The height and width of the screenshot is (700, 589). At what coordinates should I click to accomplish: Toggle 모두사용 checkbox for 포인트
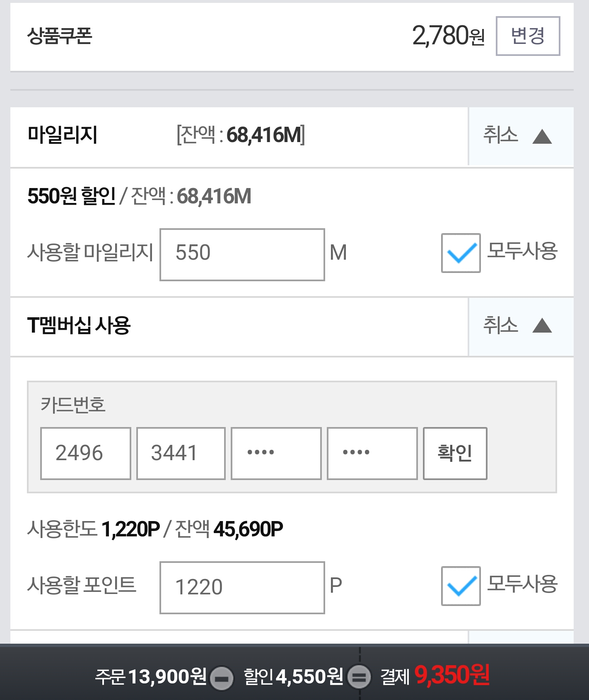(461, 586)
